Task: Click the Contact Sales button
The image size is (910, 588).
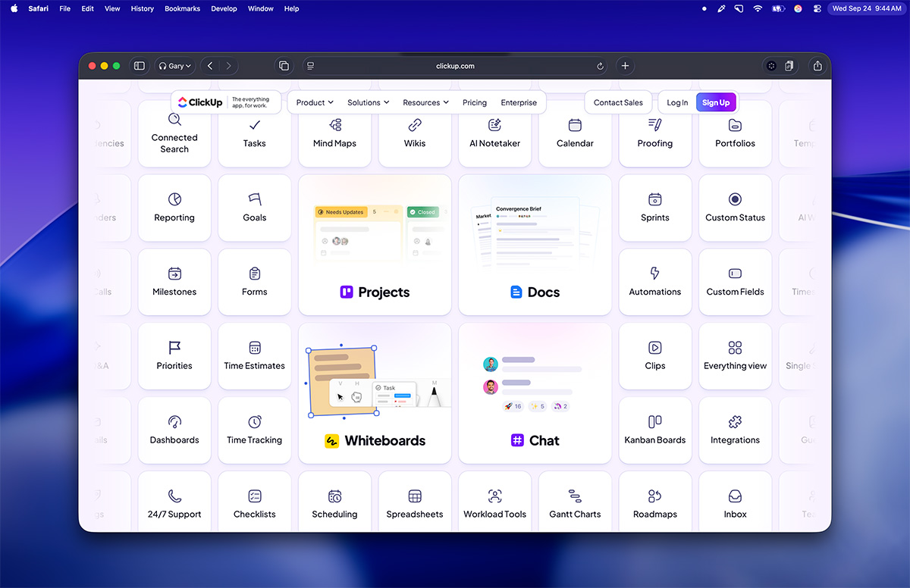Action: pos(618,102)
